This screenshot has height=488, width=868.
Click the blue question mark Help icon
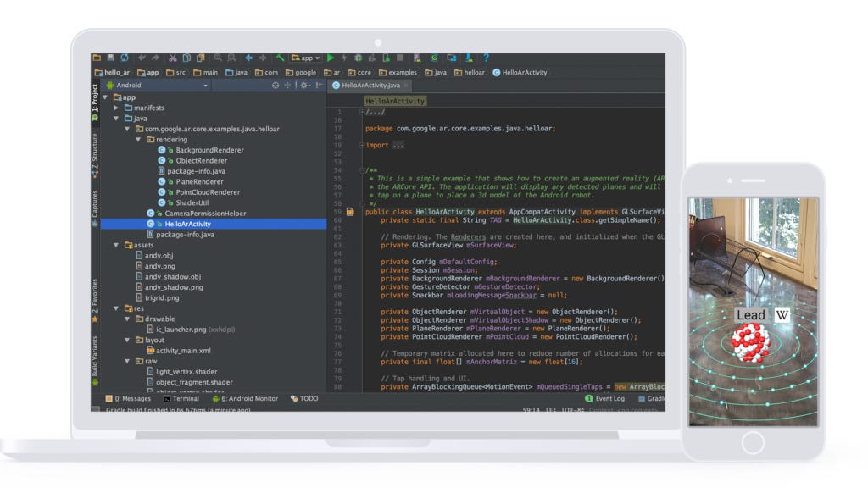tap(486, 58)
